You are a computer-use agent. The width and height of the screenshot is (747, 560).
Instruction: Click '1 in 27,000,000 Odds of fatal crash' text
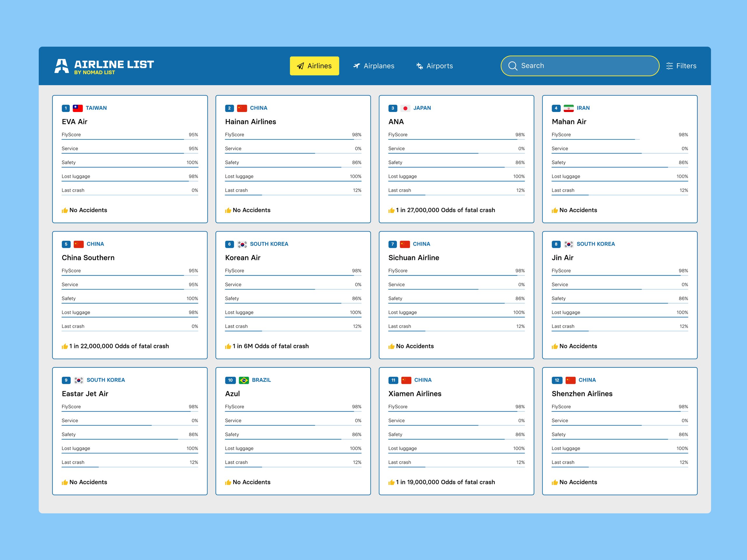click(446, 210)
